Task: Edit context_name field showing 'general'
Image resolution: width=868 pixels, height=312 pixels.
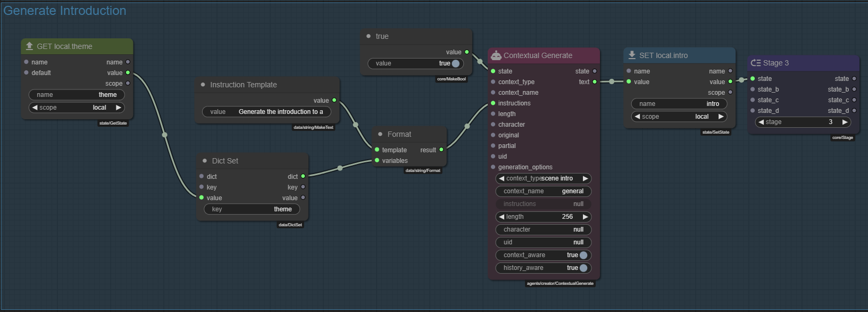Action: click(544, 191)
